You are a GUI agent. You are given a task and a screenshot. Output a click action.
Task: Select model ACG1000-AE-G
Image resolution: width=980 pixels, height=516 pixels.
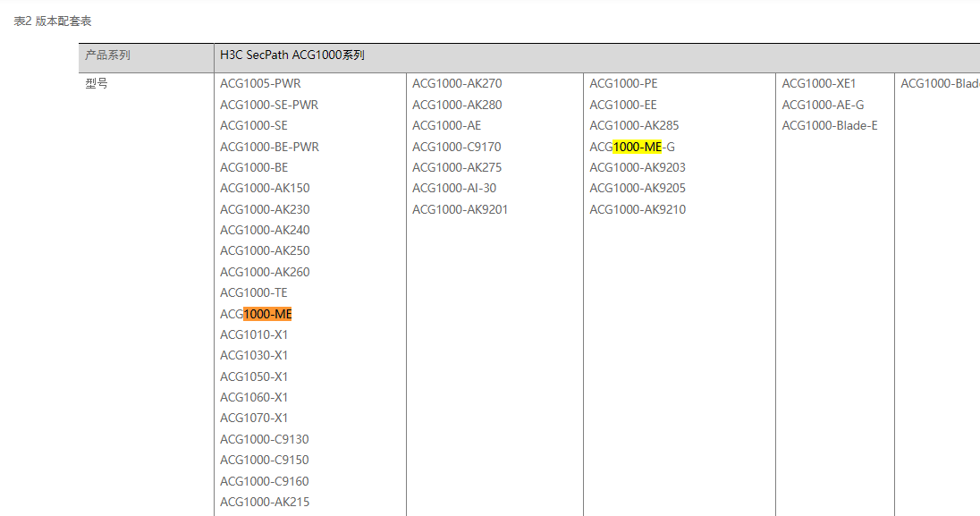[x=824, y=105]
